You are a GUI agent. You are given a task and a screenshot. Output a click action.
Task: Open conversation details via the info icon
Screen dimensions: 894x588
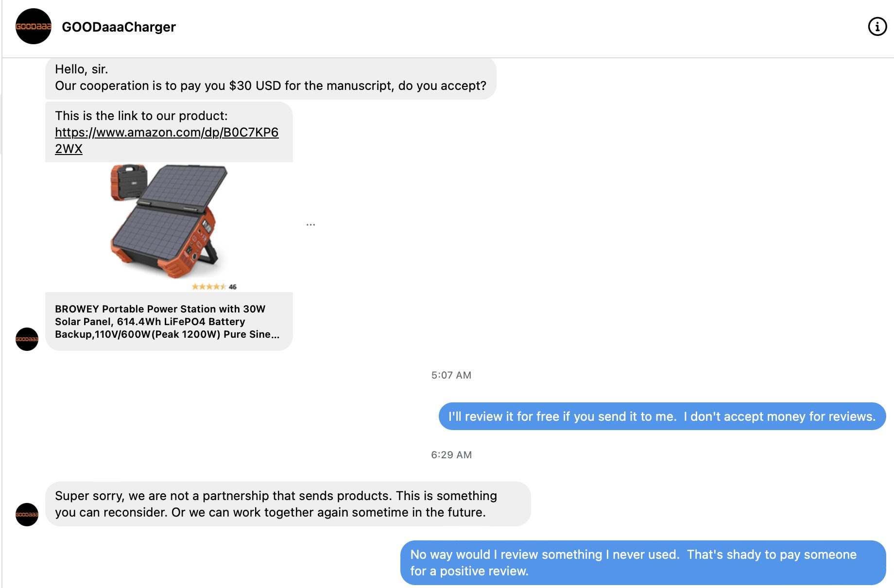pyautogui.click(x=877, y=27)
